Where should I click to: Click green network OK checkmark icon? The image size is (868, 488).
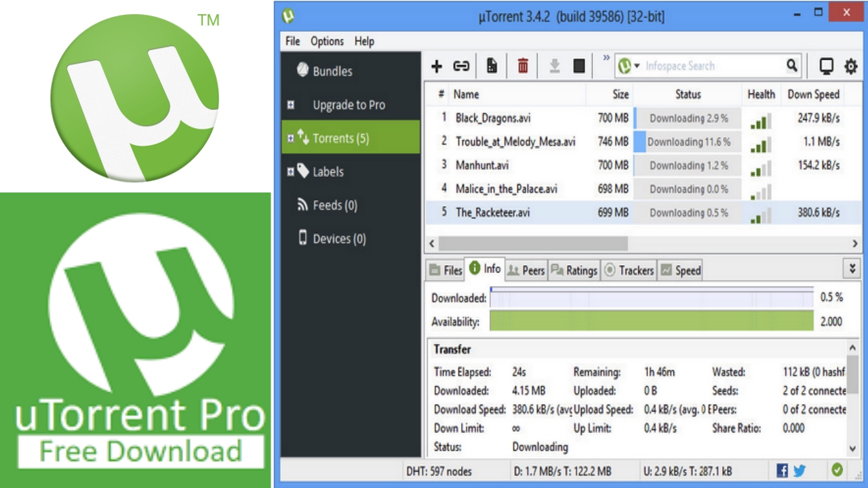(837, 470)
